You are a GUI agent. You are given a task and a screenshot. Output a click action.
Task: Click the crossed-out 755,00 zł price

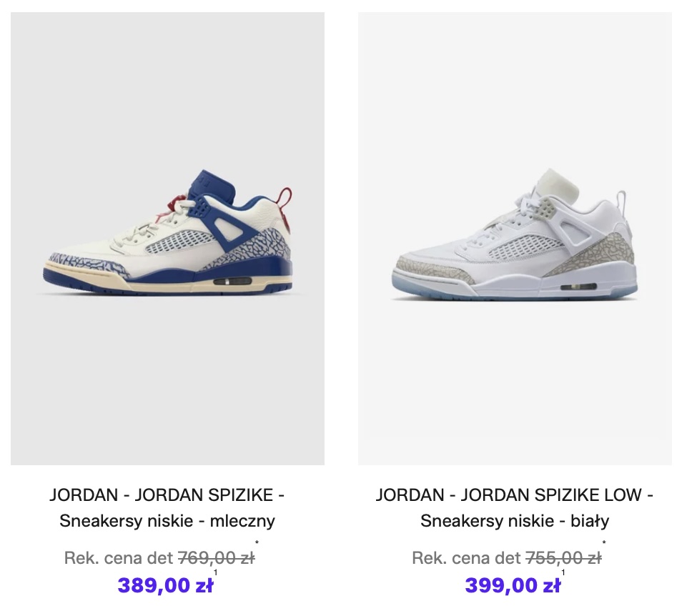pyautogui.click(x=564, y=557)
